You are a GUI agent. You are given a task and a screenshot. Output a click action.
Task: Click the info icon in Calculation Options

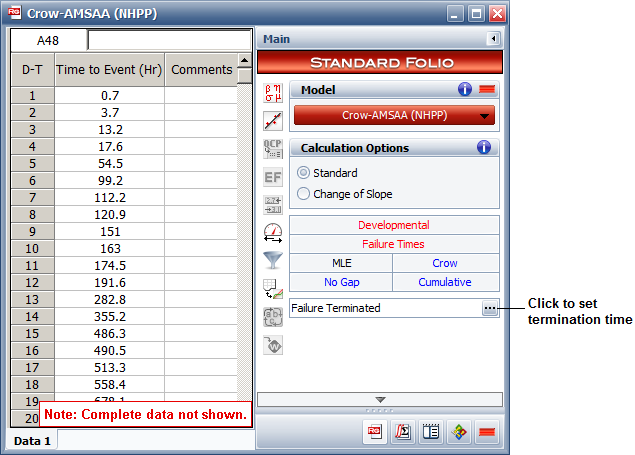[484, 148]
